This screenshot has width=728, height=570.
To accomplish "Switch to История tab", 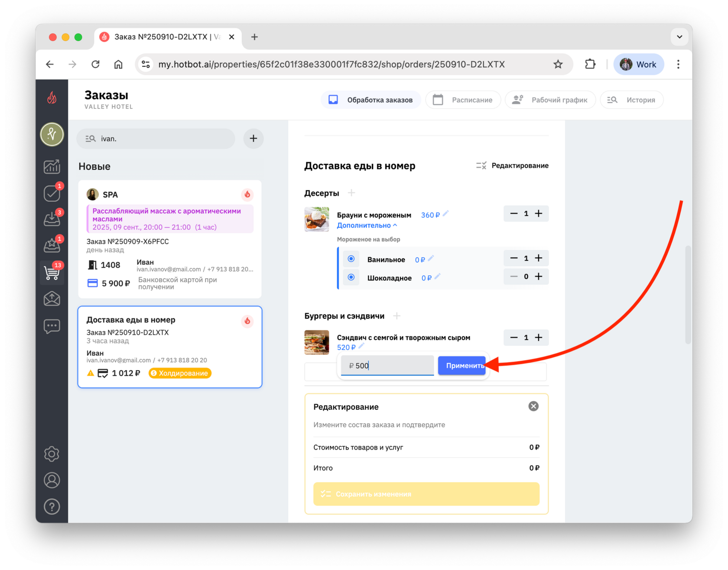I will click(x=631, y=100).
